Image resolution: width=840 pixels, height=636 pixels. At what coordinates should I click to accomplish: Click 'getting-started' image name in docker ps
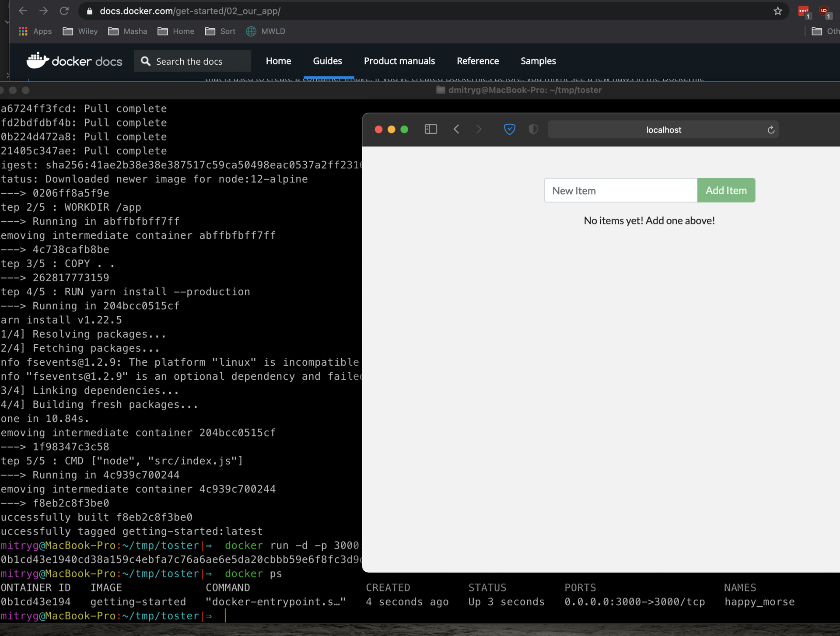(x=138, y=602)
